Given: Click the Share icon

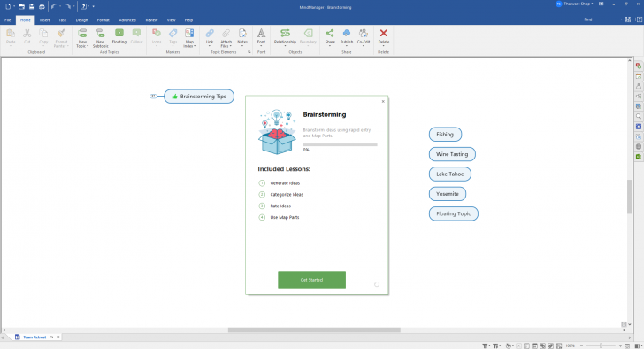Looking at the screenshot, I should tap(330, 33).
